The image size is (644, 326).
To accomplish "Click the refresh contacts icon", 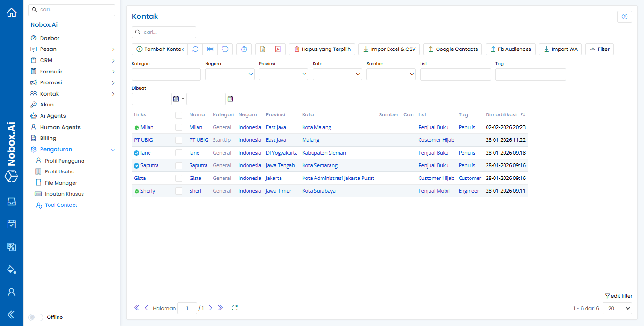I will (195, 49).
